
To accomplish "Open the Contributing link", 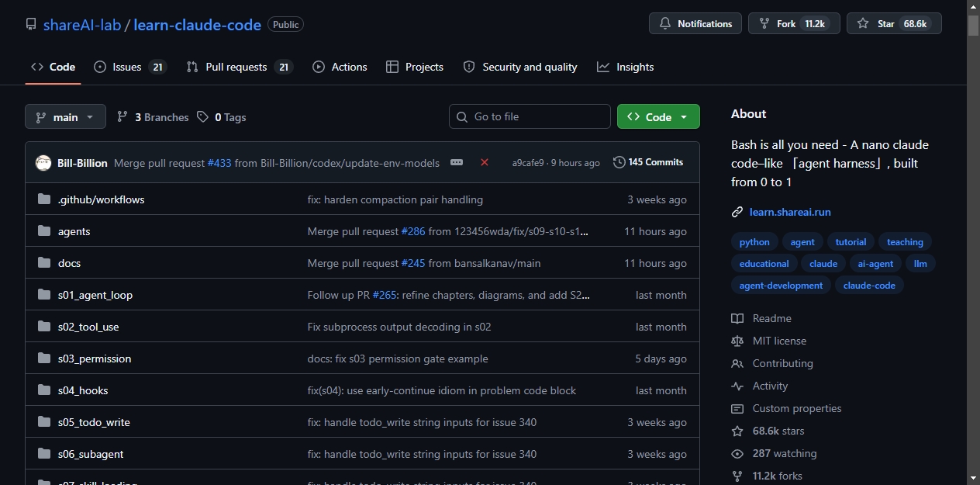I will point(772,363).
